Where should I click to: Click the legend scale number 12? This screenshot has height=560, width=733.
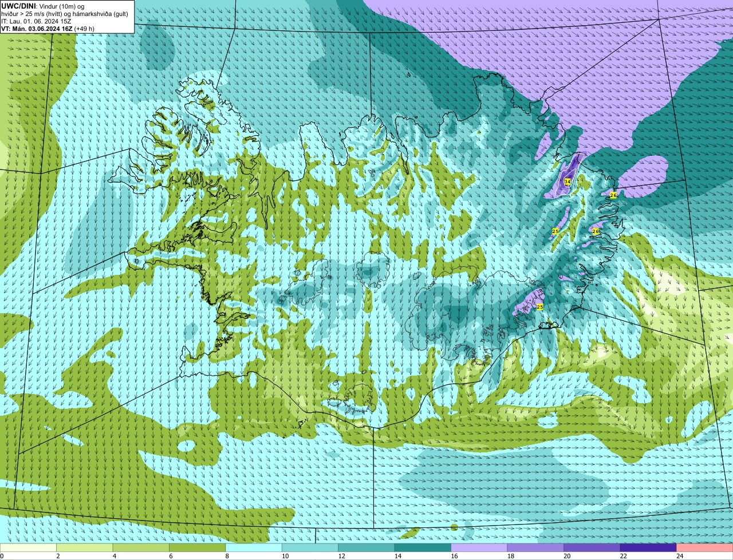coord(341,556)
